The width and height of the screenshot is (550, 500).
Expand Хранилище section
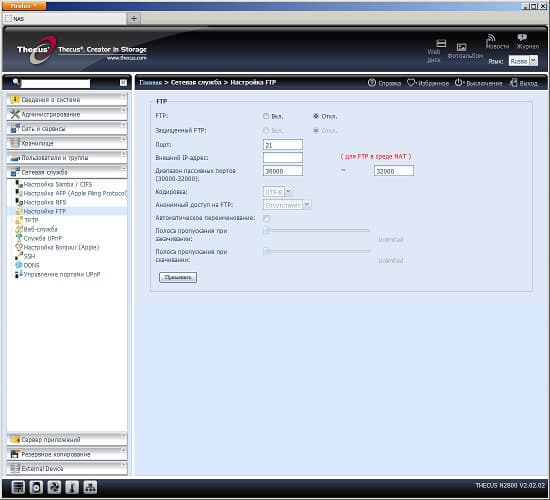[x=67, y=143]
